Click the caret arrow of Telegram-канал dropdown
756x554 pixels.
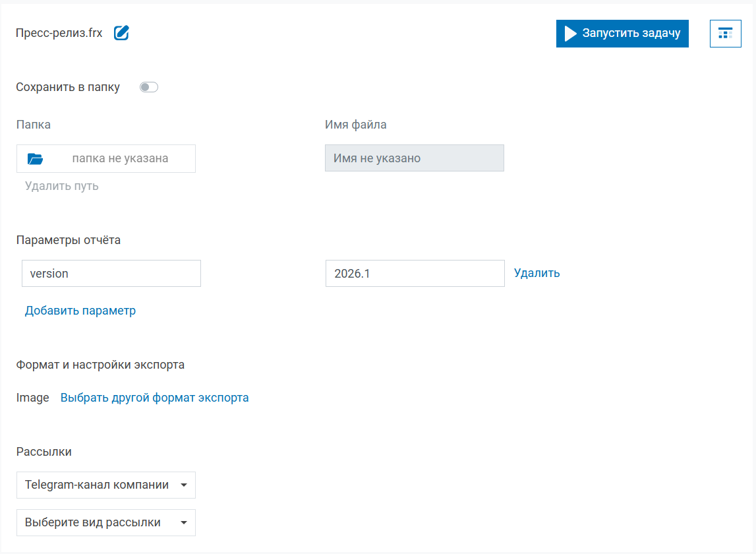pos(184,485)
